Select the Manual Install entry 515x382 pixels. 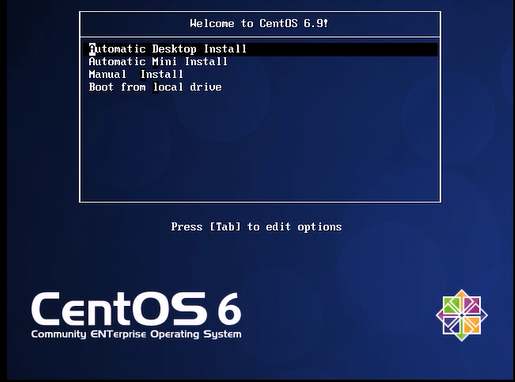tap(136, 74)
